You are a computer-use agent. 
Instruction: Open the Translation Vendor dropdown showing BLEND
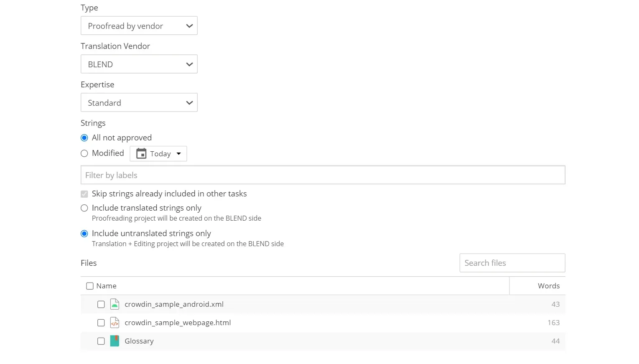[x=139, y=64]
